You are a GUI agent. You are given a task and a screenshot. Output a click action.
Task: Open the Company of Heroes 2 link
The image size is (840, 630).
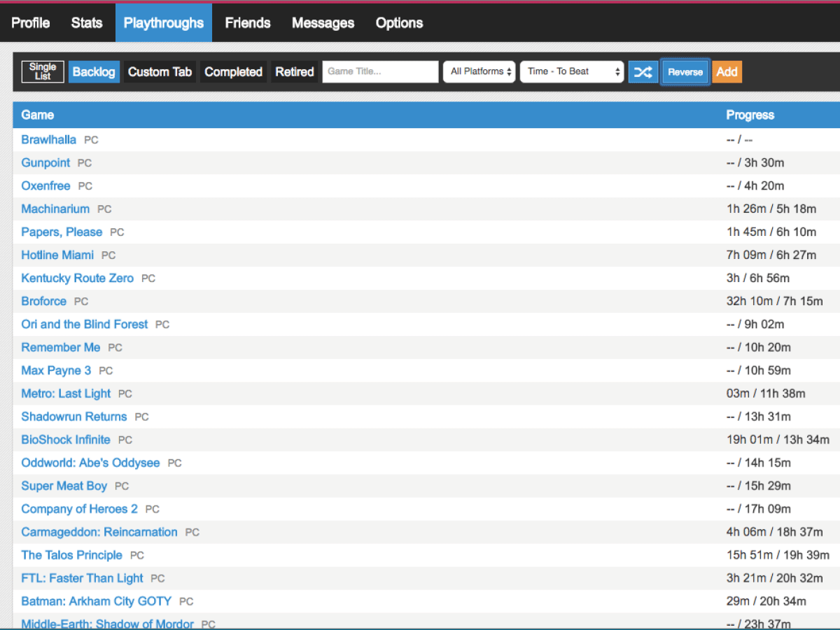80,509
